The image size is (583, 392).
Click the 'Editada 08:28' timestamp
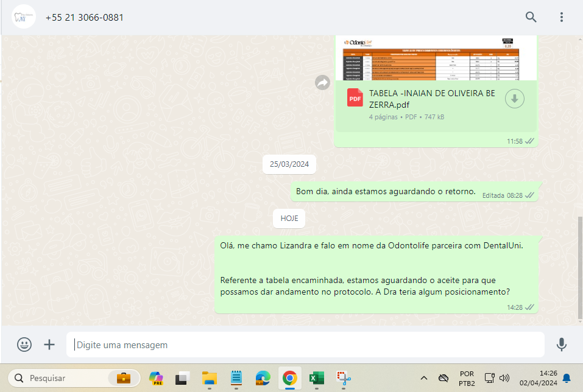point(503,195)
